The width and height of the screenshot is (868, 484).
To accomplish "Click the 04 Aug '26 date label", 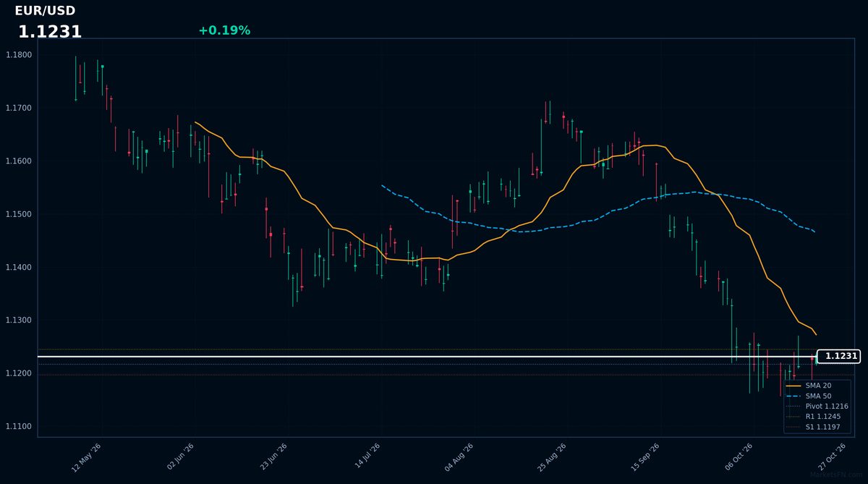I will click(459, 457).
